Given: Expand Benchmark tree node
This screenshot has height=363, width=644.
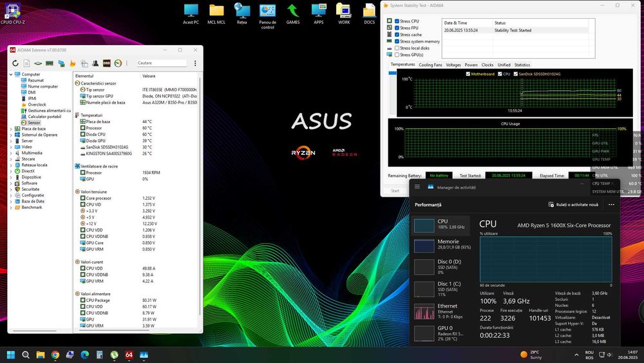Looking at the screenshot, I should point(11,207).
